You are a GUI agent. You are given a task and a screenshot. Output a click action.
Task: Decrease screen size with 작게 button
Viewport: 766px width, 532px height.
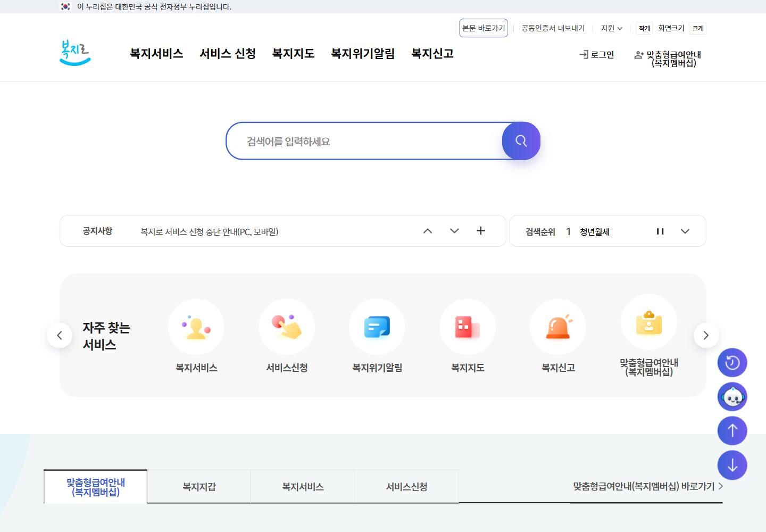(645, 28)
